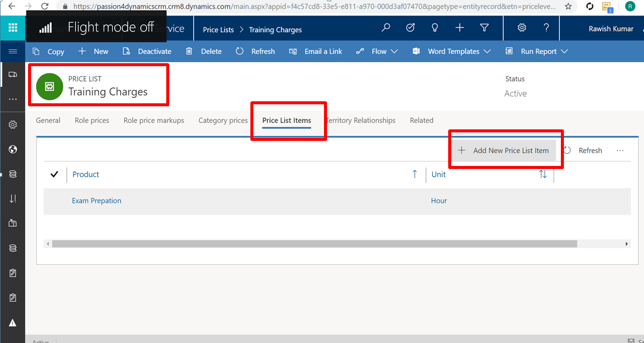Screen dimensions: 644x343
Task: Click the plus quick create icon
Action: tap(460, 28)
